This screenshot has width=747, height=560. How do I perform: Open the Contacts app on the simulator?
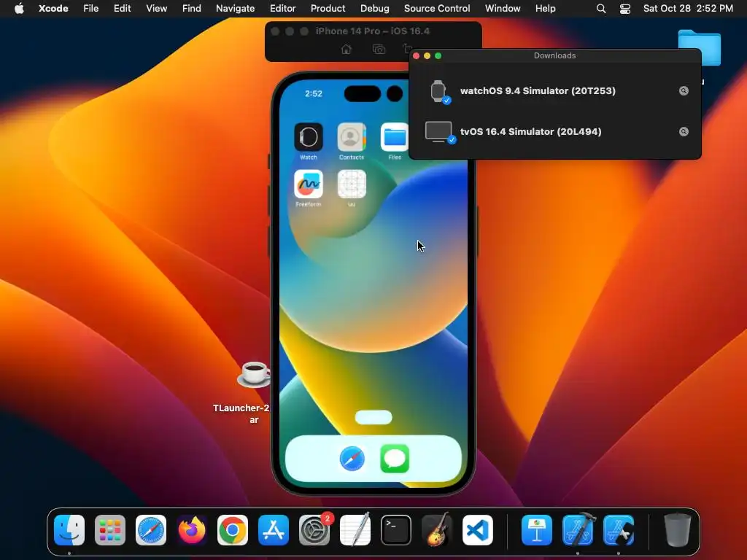pyautogui.click(x=352, y=137)
